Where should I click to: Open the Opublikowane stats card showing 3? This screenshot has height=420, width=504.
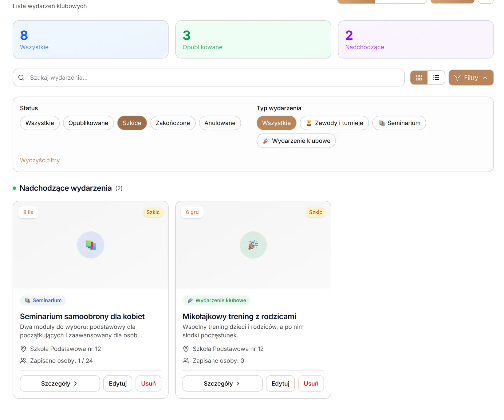(x=253, y=39)
